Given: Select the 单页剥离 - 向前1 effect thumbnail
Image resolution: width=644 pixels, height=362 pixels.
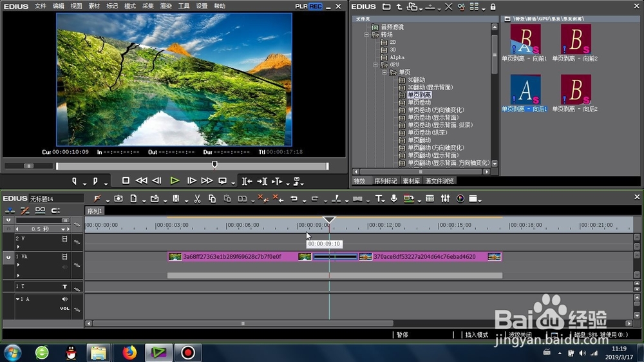Looking at the screenshot, I should pyautogui.click(x=526, y=39).
